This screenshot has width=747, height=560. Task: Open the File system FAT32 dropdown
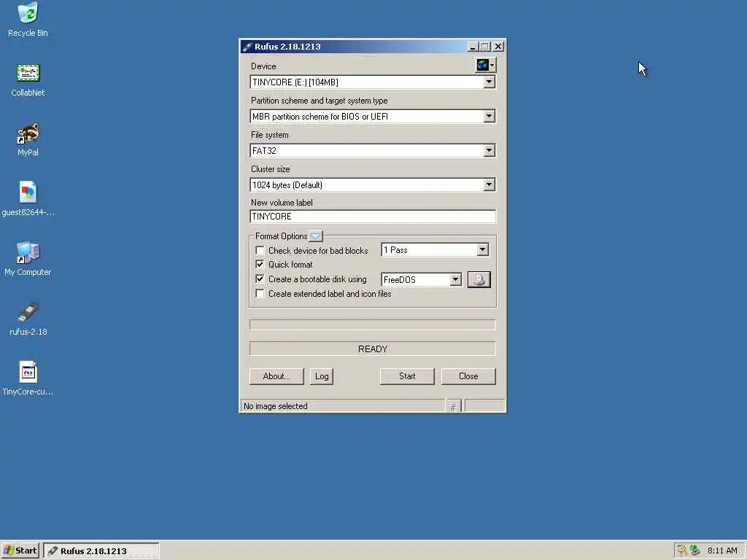coord(373,151)
